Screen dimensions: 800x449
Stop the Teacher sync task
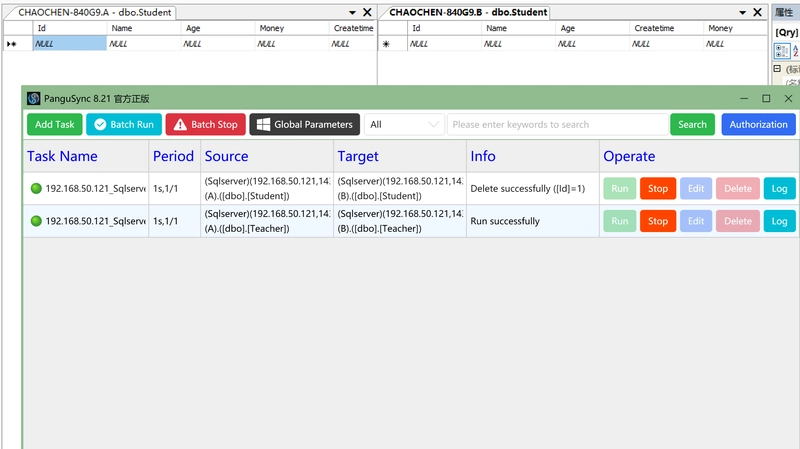tap(658, 221)
